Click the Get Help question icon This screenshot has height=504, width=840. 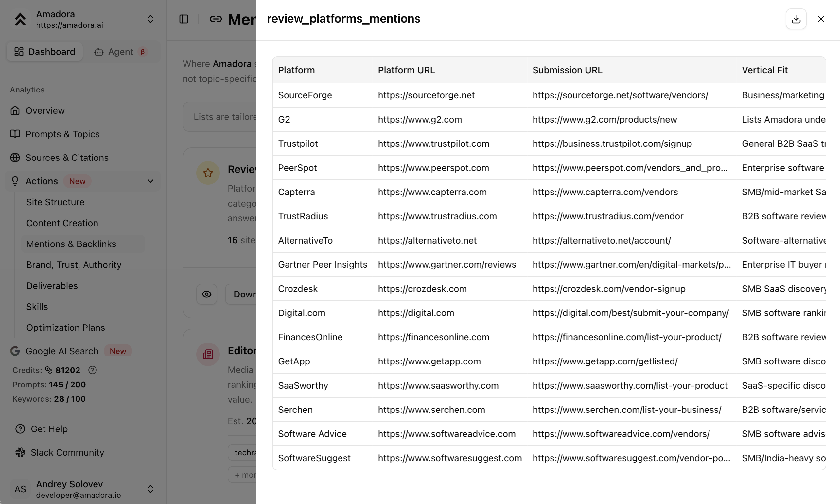coord(20,429)
